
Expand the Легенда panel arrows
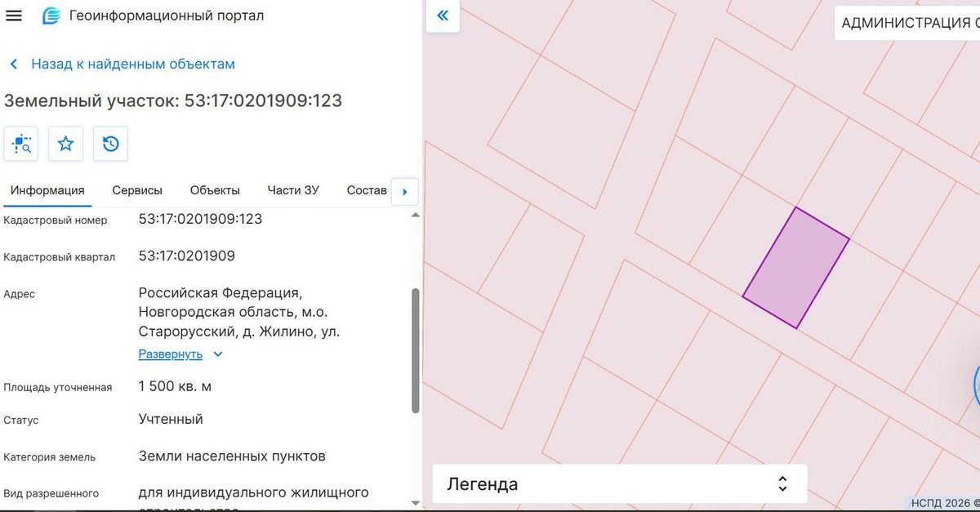782,483
